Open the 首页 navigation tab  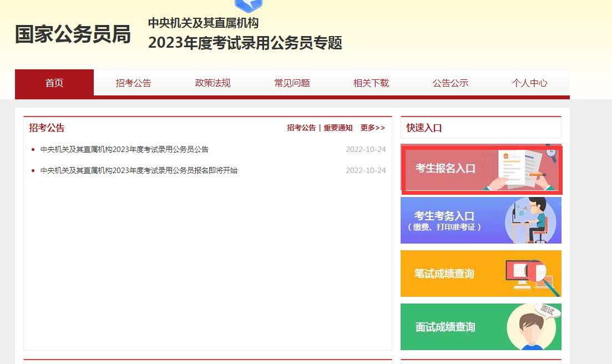pyautogui.click(x=54, y=83)
